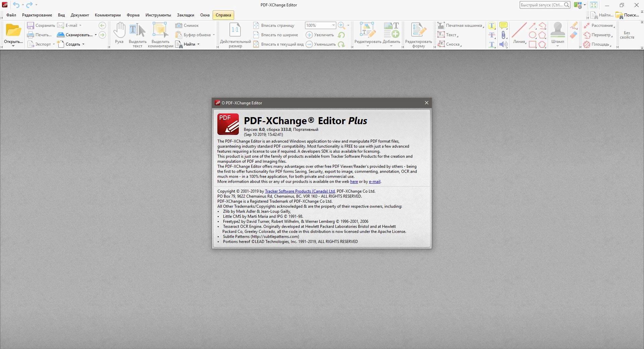Screen dimensions: 644x349
Task: Click the Добавить content button
Action: click(x=391, y=35)
